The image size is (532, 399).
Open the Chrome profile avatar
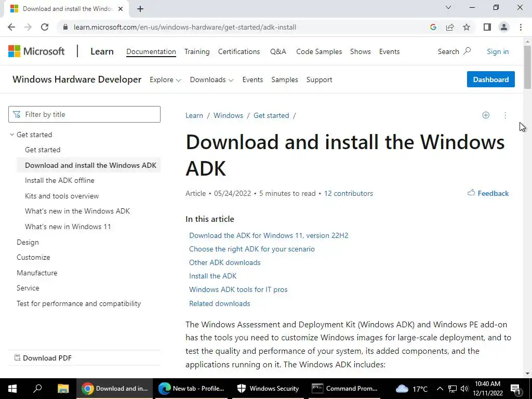[x=504, y=27]
